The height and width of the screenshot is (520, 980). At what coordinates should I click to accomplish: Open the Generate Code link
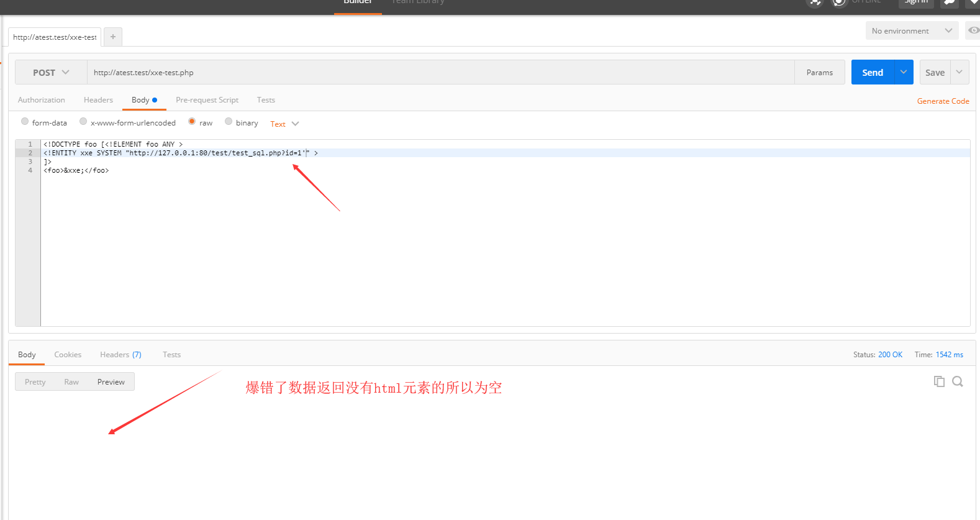[x=943, y=101]
